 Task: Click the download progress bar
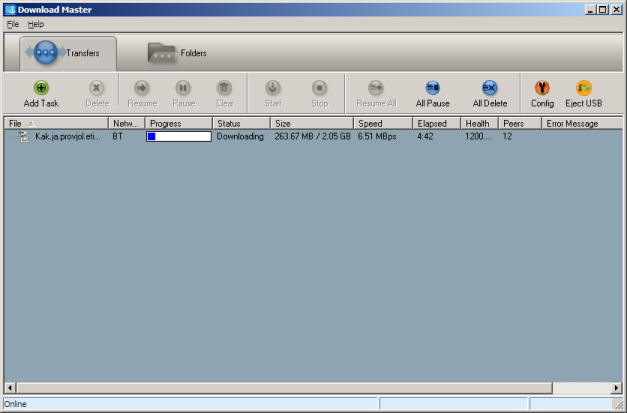click(x=179, y=136)
